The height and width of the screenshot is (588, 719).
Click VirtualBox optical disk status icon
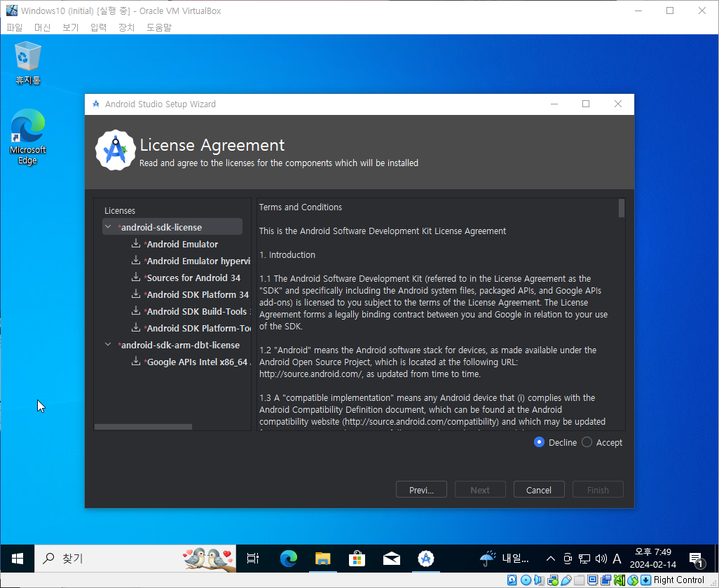[x=526, y=580]
